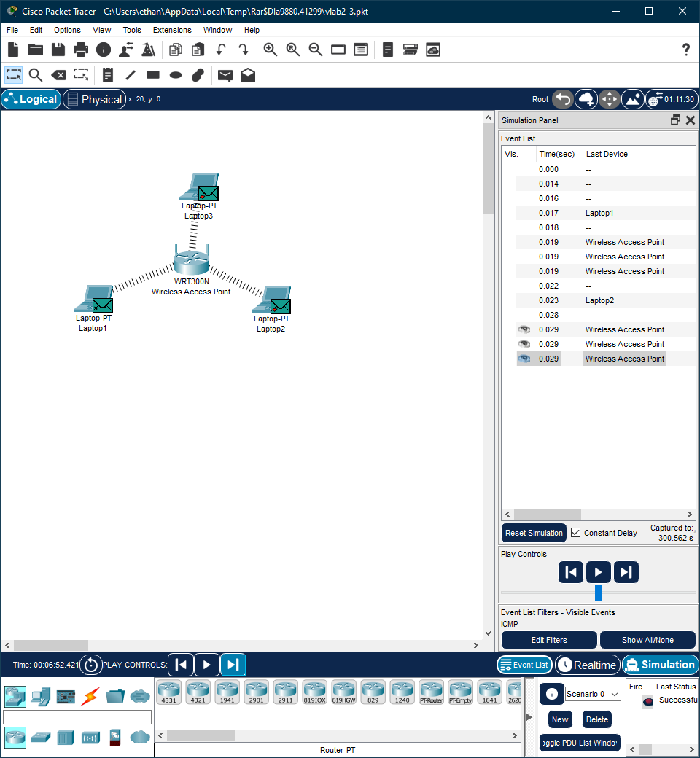Open the Extensions menu
This screenshot has width=700, height=758.
point(172,30)
